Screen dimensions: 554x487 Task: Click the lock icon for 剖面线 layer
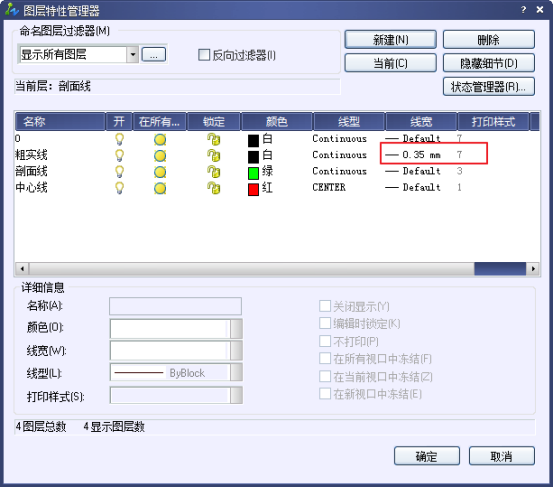tap(213, 172)
